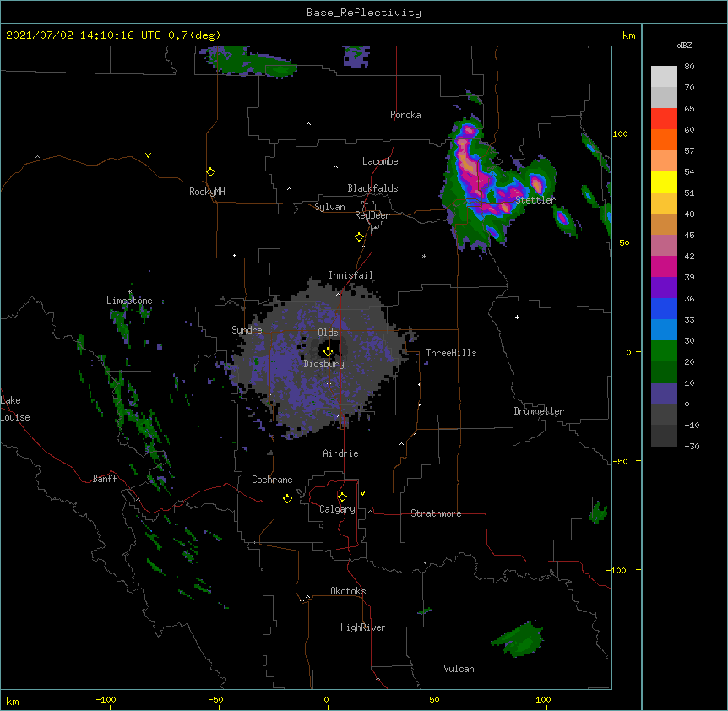Click the Banff label
Image resolution: width=728 pixels, height=711 pixels.
[105, 479]
